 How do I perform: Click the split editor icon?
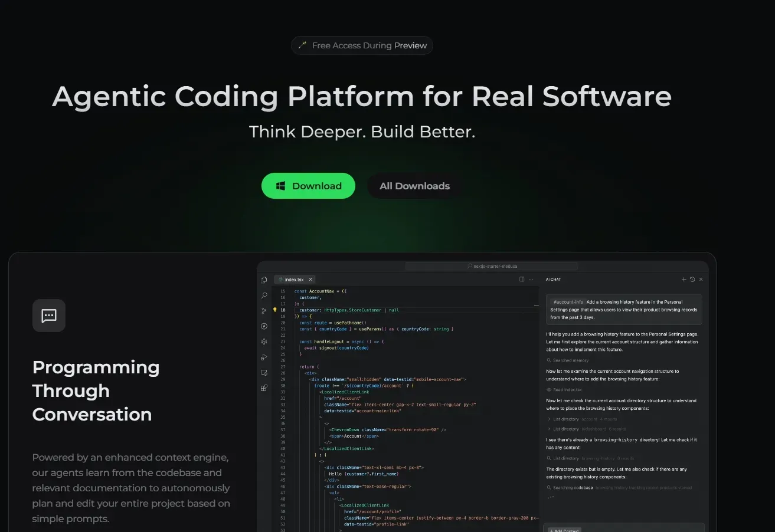tap(522, 280)
